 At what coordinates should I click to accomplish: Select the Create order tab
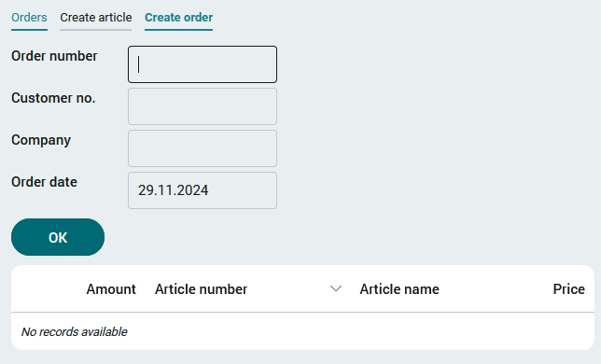(x=178, y=18)
